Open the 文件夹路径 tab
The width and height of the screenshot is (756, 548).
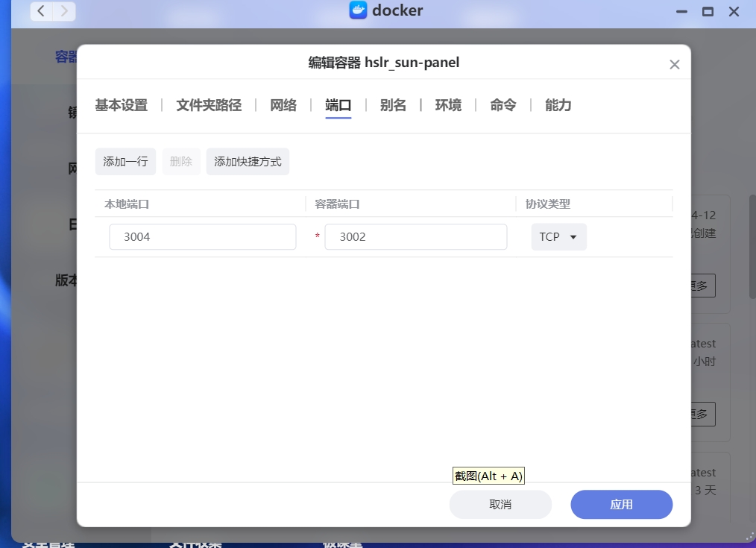209,105
